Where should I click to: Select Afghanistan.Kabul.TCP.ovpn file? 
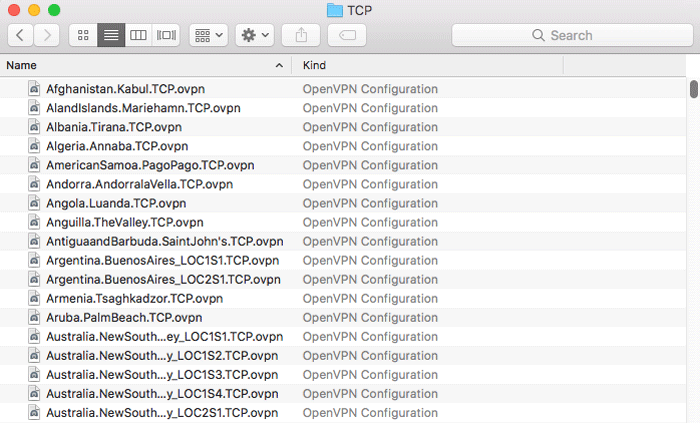click(125, 89)
